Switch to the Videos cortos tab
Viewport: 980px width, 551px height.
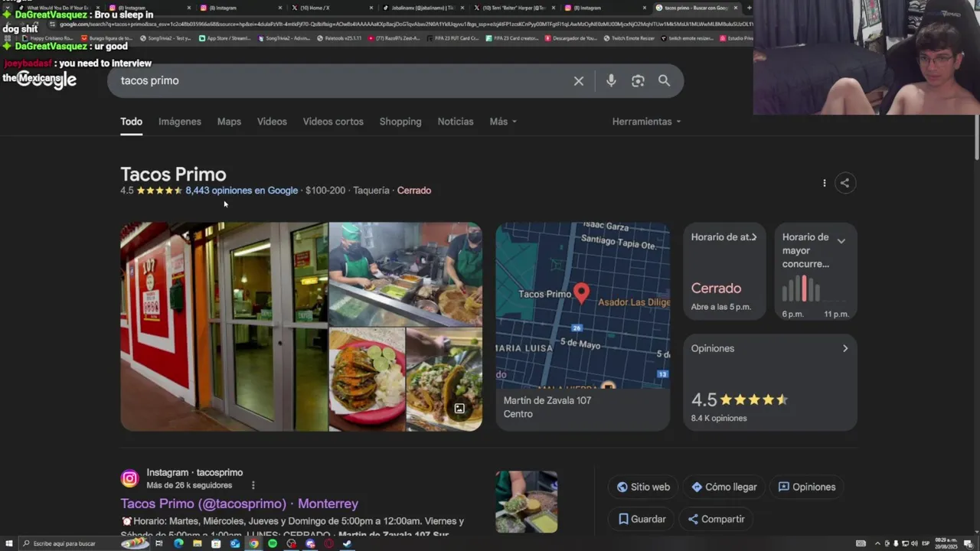pyautogui.click(x=333, y=122)
